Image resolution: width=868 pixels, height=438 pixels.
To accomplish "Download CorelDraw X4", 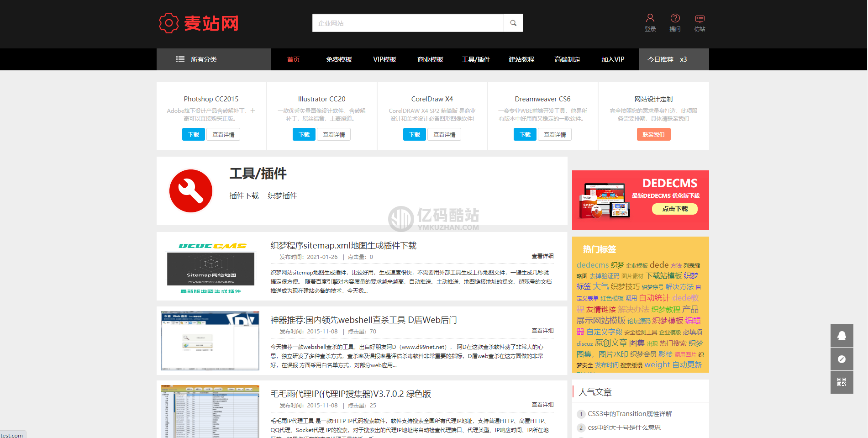I will (x=415, y=134).
